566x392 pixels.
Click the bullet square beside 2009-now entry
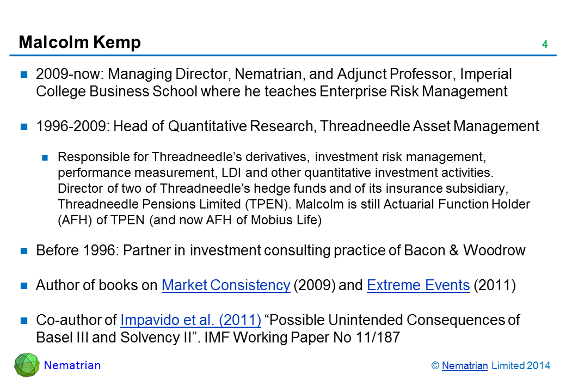(24, 75)
